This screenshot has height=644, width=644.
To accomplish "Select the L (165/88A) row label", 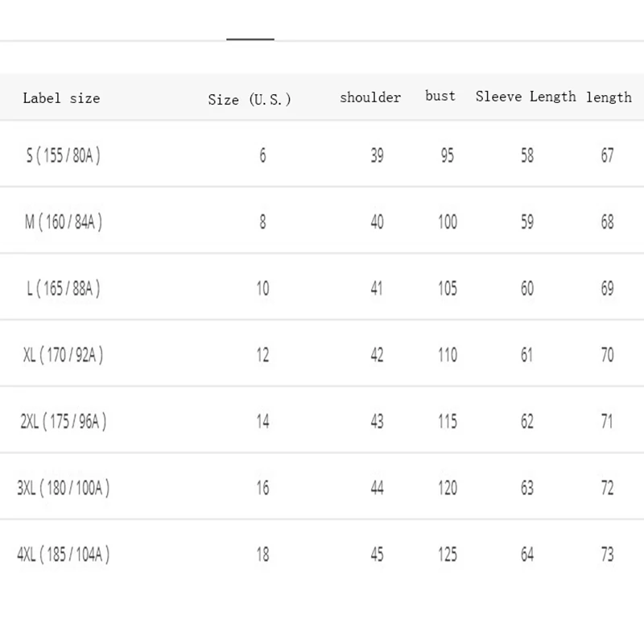I will 63,288.
